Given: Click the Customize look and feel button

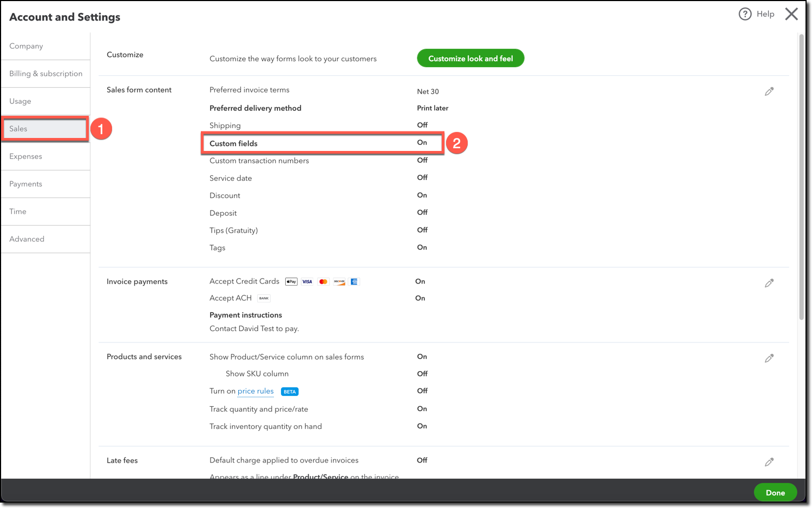Looking at the screenshot, I should click(470, 58).
